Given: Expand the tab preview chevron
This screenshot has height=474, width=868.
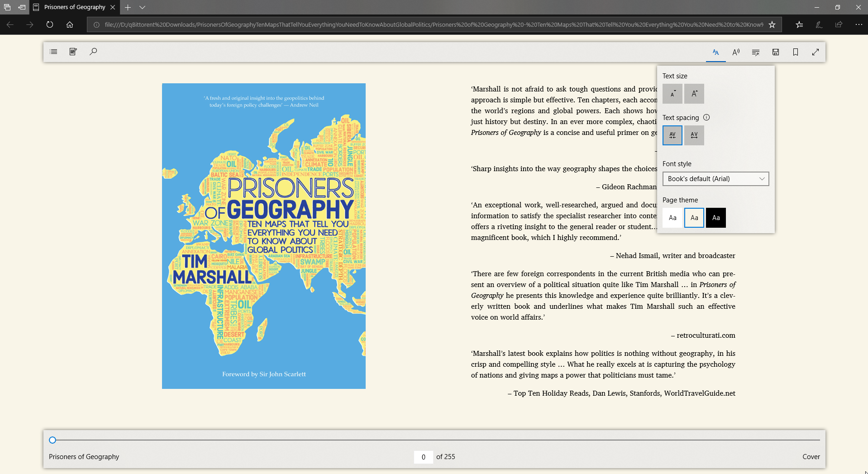Looking at the screenshot, I should pos(142,7).
